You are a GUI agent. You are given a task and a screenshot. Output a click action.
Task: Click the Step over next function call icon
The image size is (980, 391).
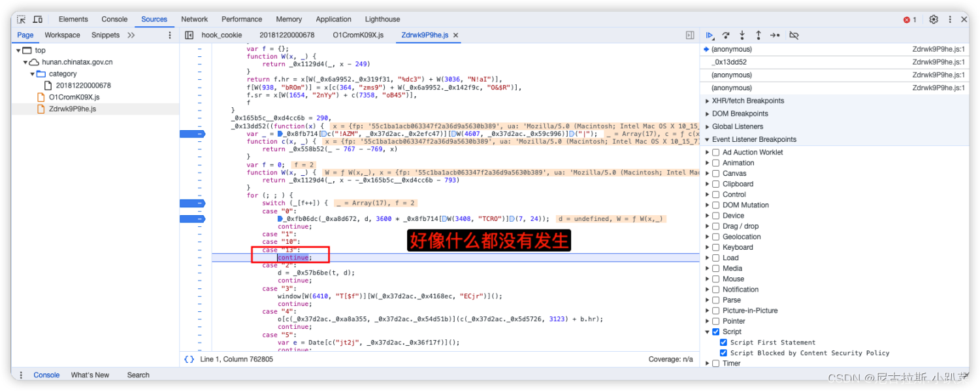click(x=726, y=35)
